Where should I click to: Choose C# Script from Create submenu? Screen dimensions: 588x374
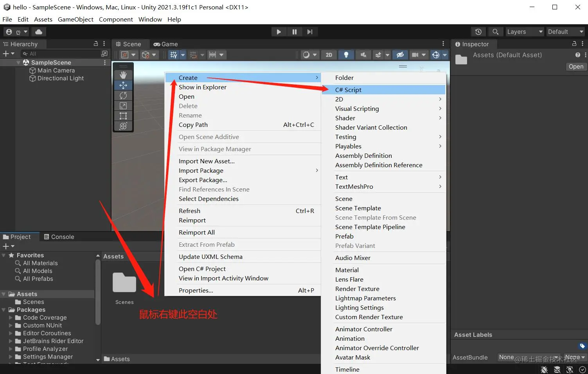(x=384, y=90)
